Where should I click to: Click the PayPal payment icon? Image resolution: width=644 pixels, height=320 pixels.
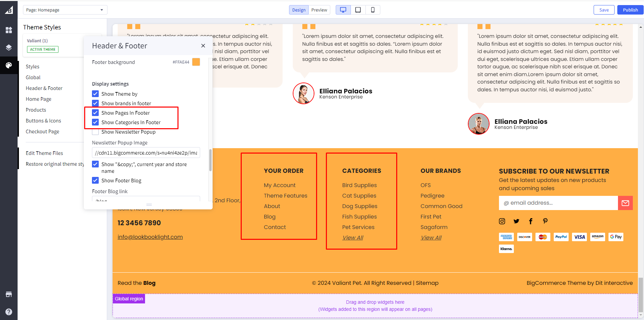click(x=561, y=237)
